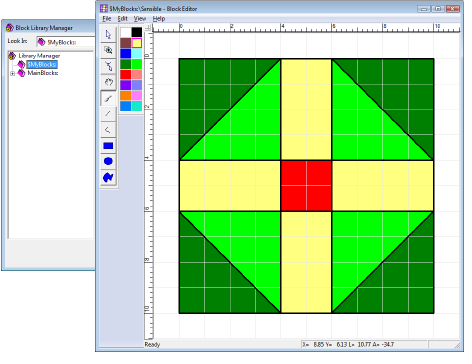Pick the salmon pink color swatch

coord(137,75)
